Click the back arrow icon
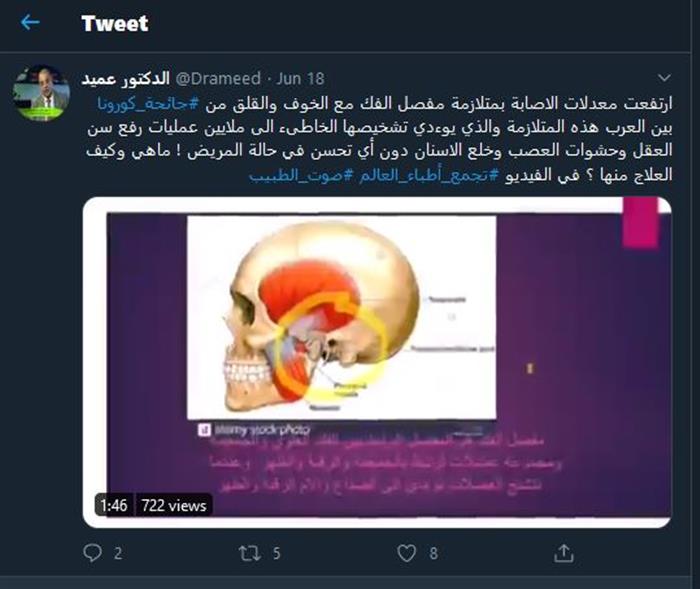Viewport: 700px width, 589px height. [30, 22]
